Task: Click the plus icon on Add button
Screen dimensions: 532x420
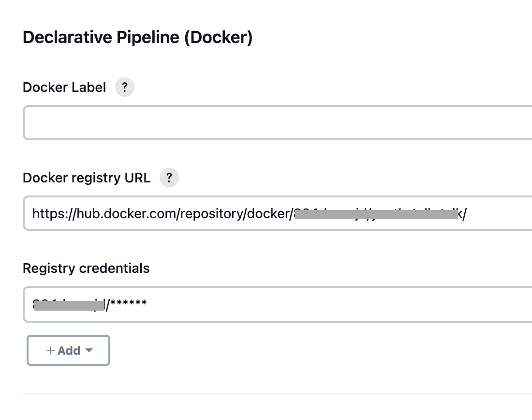Action: coord(50,350)
